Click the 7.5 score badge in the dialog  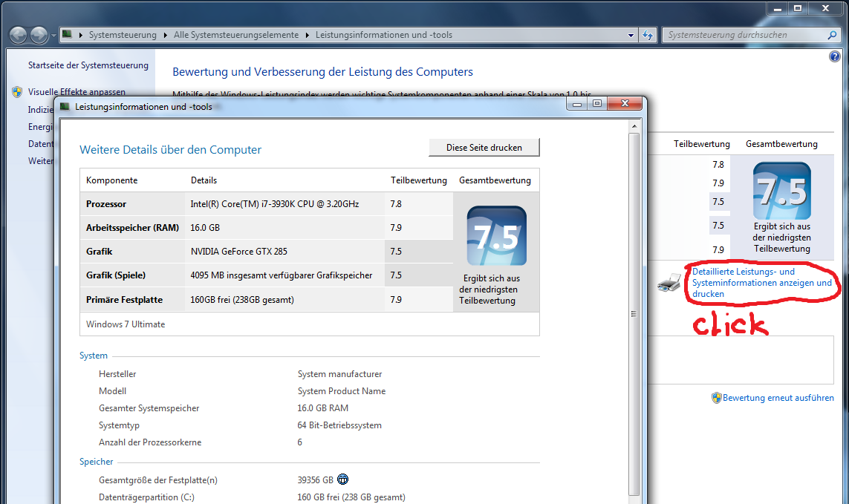click(x=496, y=236)
